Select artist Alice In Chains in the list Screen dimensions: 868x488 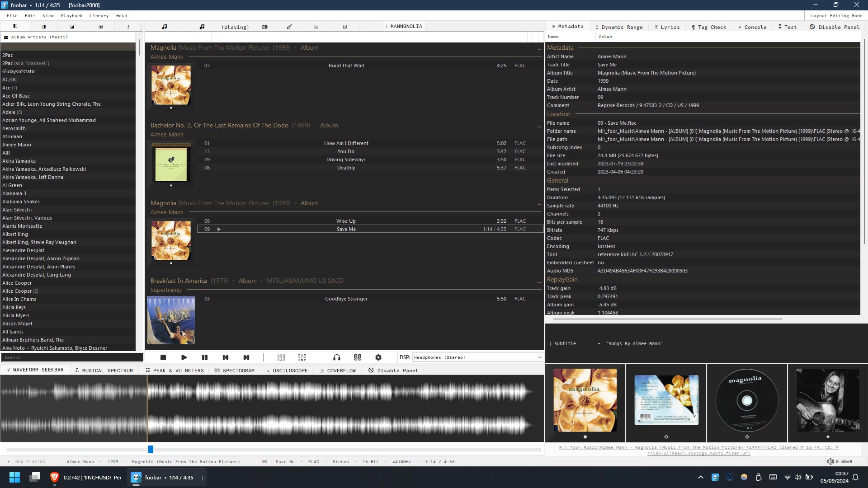click(x=68, y=299)
